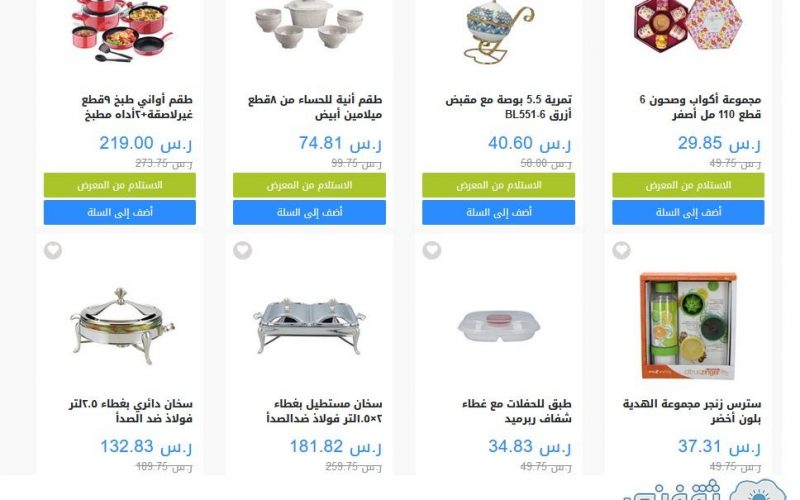This screenshot has height=500, width=800.
Task: Choose showroom pickup for melamine soup set
Action: 309,185
